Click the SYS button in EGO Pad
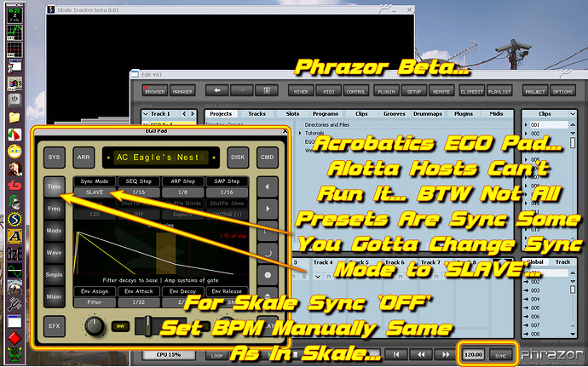 54,158
